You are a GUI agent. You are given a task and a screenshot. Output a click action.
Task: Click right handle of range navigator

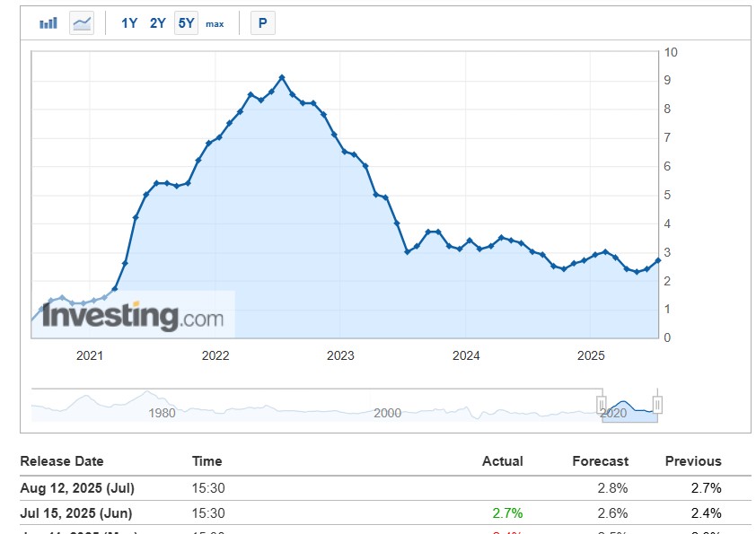tap(657, 404)
